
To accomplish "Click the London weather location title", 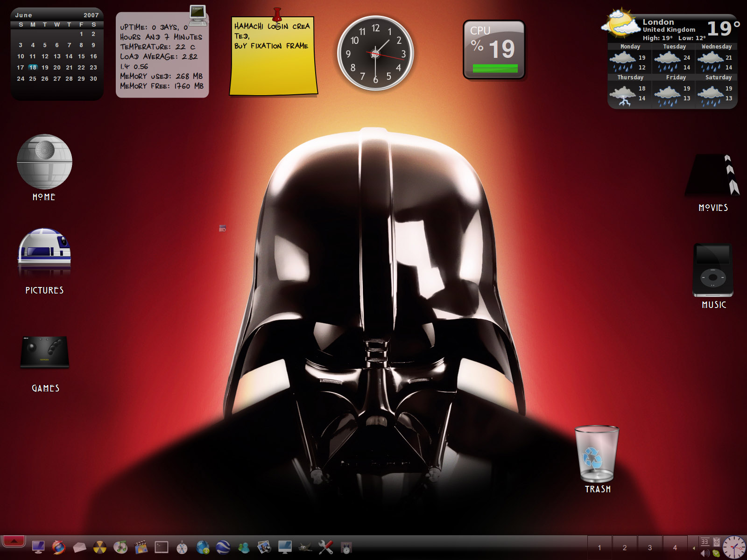I will click(x=658, y=22).
